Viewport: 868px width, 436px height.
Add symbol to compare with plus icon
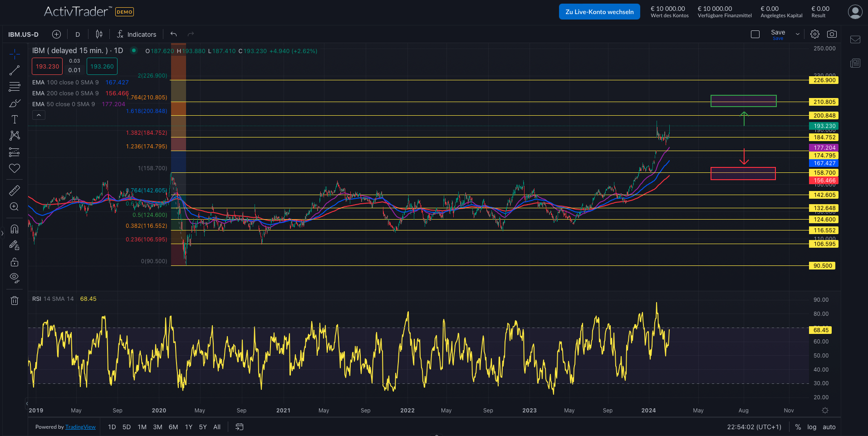coord(56,34)
